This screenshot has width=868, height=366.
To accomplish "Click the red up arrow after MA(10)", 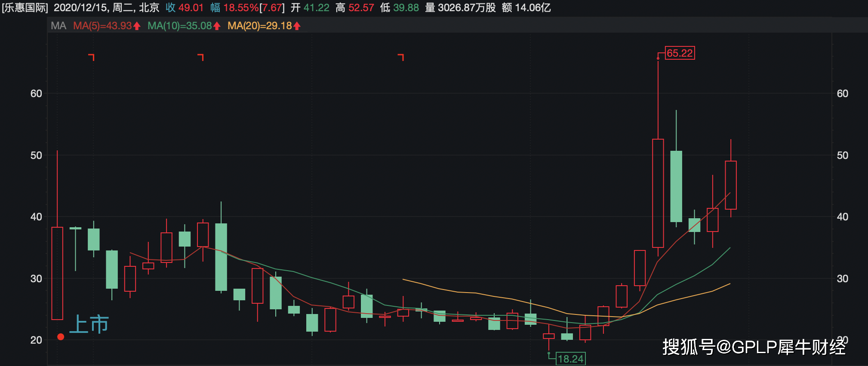I will (217, 26).
